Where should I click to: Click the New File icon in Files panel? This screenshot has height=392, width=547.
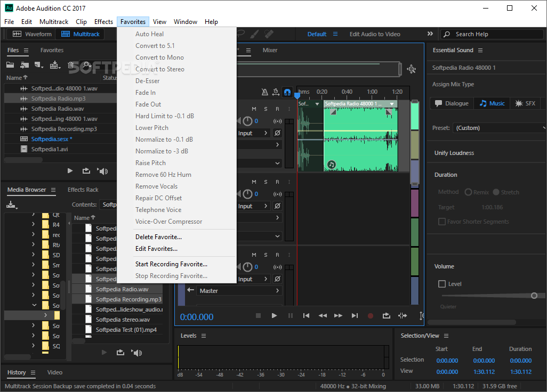pyautogui.click(x=39, y=65)
